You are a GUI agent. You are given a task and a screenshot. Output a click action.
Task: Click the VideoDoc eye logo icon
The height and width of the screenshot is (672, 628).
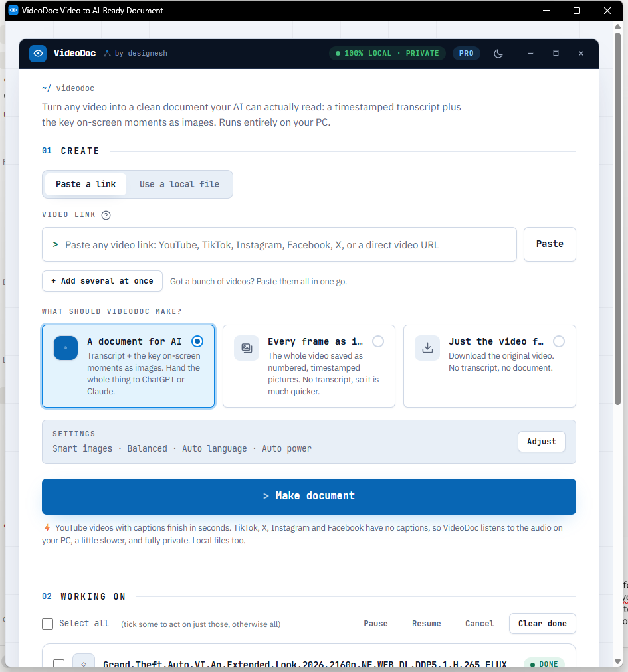38,54
